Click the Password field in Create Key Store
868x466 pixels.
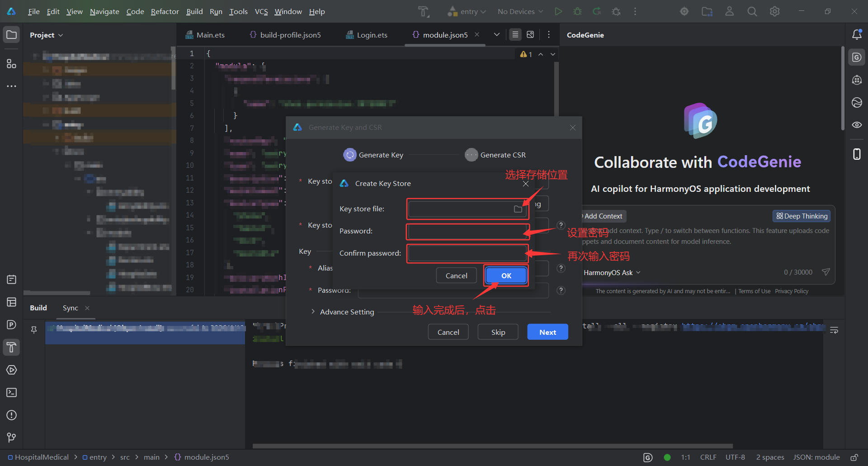pyautogui.click(x=467, y=231)
